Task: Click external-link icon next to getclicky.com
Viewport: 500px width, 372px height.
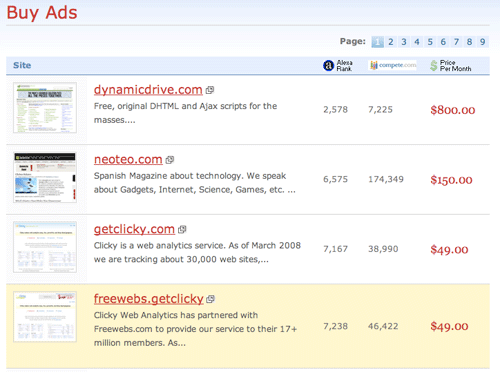Action: click(x=182, y=230)
